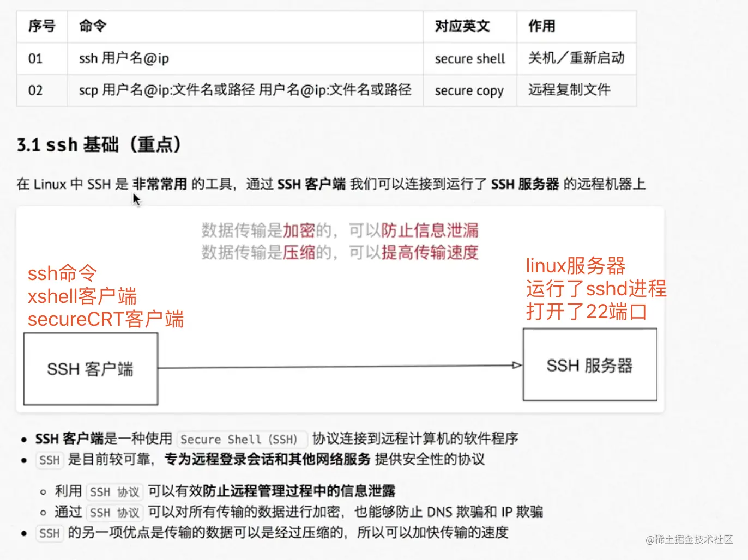Click the scp command cell
This screenshot has height=560, width=748.
[x=245, y=90]
